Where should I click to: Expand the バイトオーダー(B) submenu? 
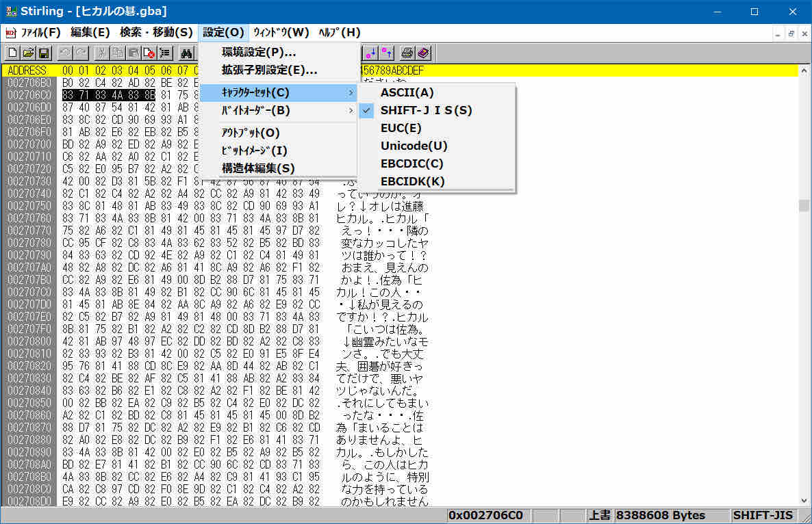point(279,111)
